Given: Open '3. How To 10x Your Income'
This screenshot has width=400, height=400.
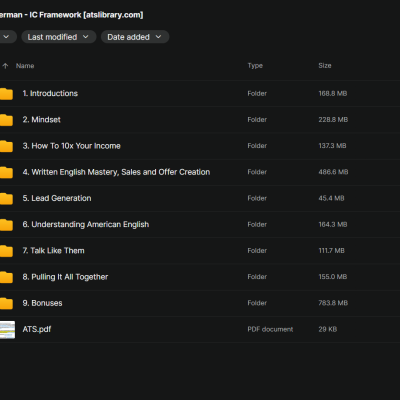Looking at the screenshot, I should [72, 146].
